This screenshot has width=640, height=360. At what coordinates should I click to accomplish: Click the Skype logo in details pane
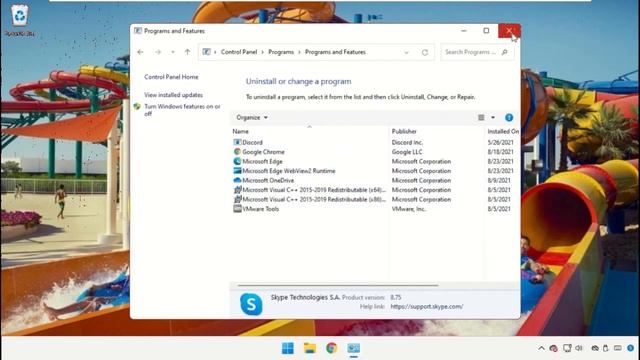pos(251,304)
